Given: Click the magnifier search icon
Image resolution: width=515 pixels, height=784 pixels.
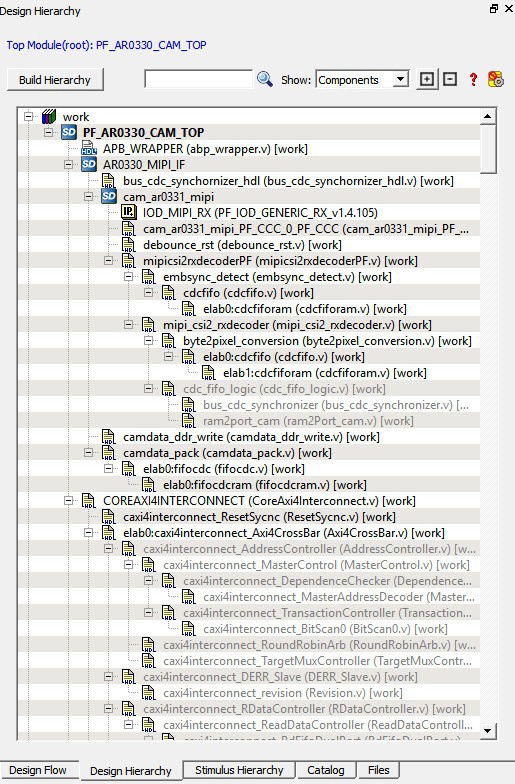Looking at the screenshot, I should point(264,79).
